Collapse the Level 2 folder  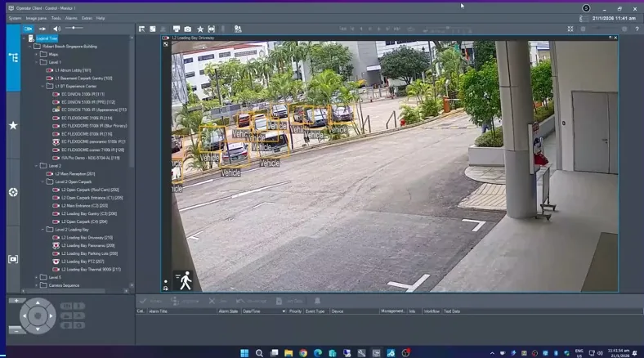click(37, 166)
